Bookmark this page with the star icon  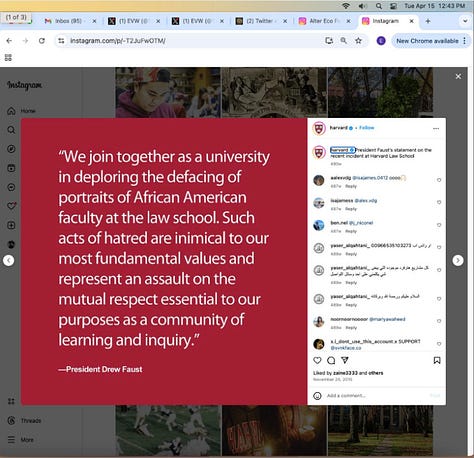(358, 41)
